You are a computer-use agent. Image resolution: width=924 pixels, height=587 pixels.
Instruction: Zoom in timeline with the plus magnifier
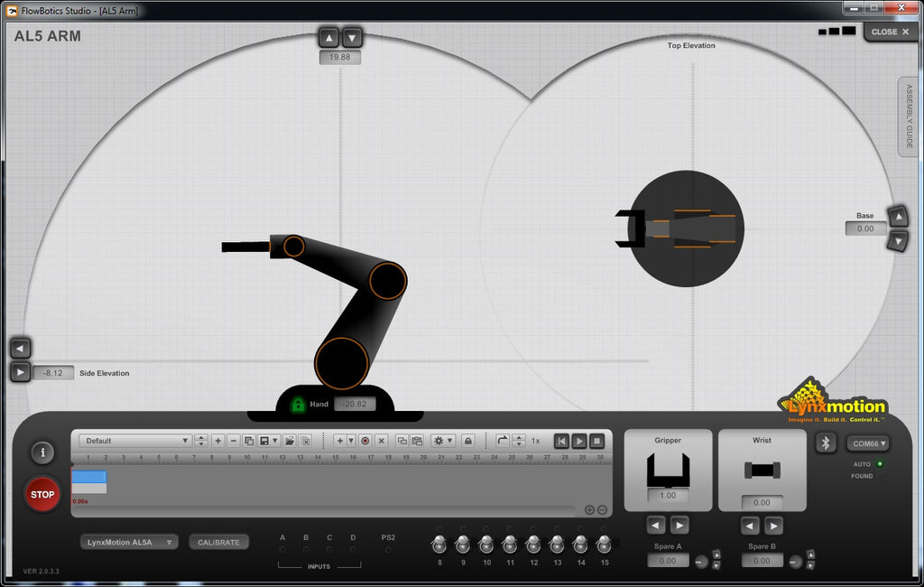point(589,510)
